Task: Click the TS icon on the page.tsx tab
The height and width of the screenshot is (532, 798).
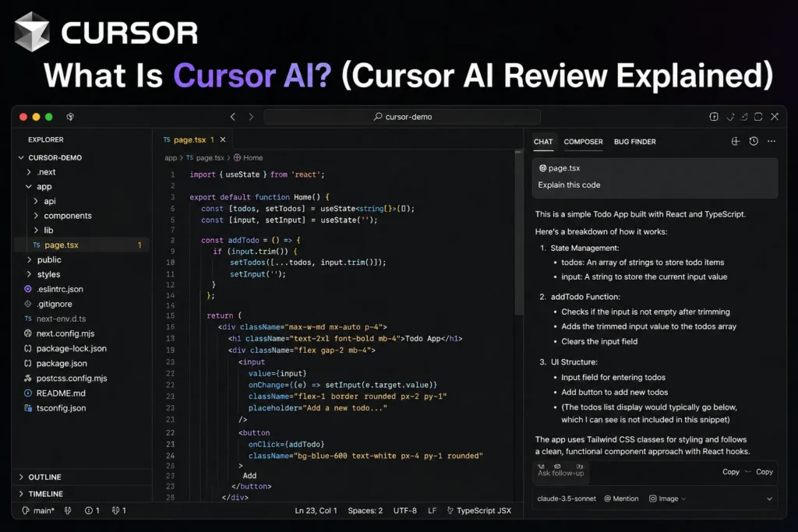Action: [x=167, y=139]
